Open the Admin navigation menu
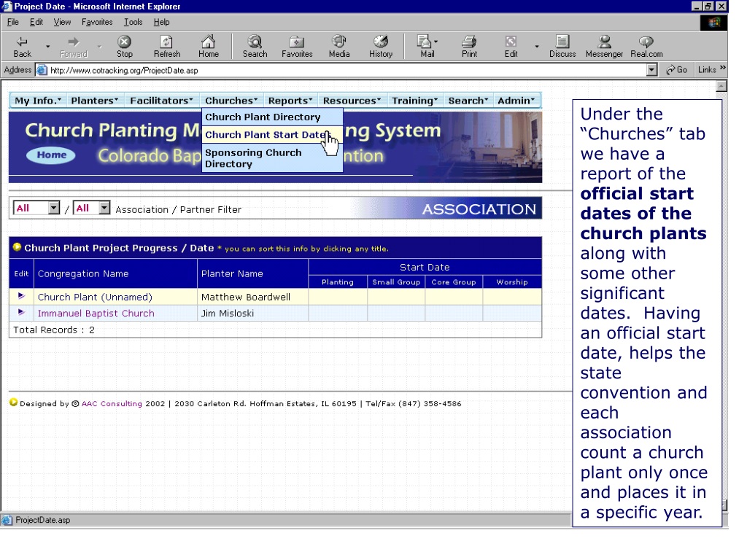This screenshot has height=560, width=747. click(x=516, y=101)
